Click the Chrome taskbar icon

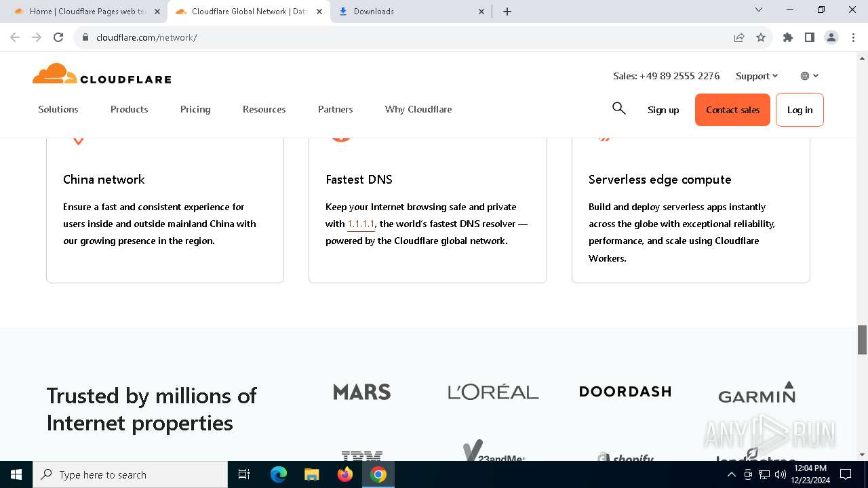click(x=378, y=474)
